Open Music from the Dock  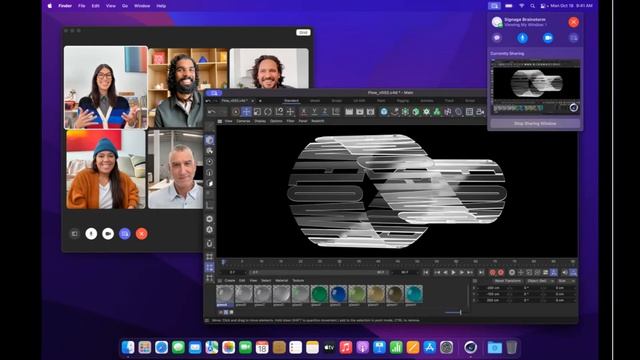(x=346, y=347)
